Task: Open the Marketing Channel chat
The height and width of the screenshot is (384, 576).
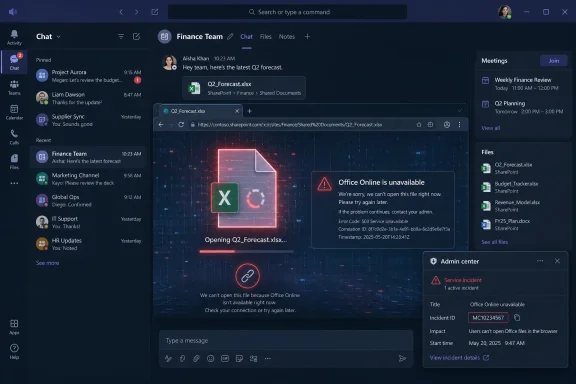Action: (88, 179)
